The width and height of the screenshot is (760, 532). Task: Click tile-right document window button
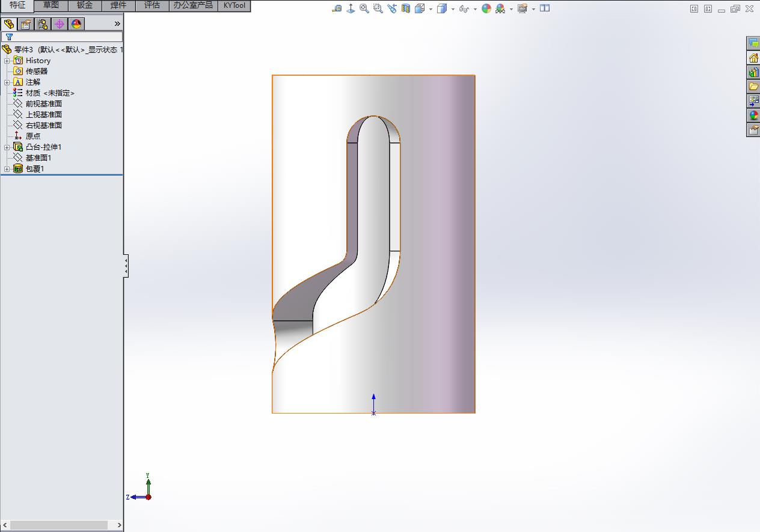coord(708,9)
